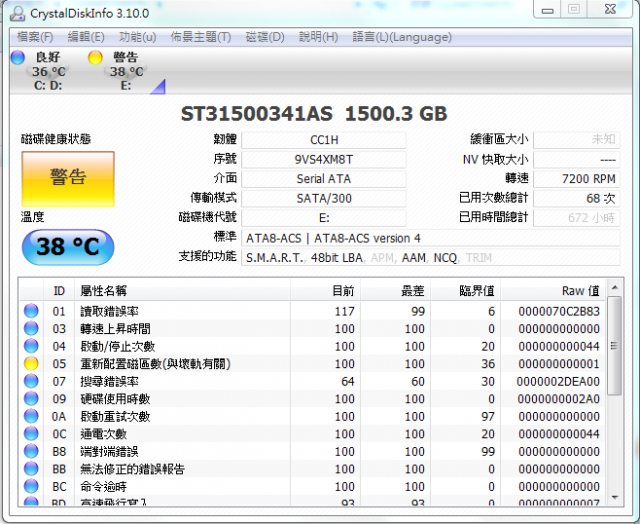This screenshot has width=640, height=524.
Task: Click the raw value 0000002DEA00
Action: 558,382
